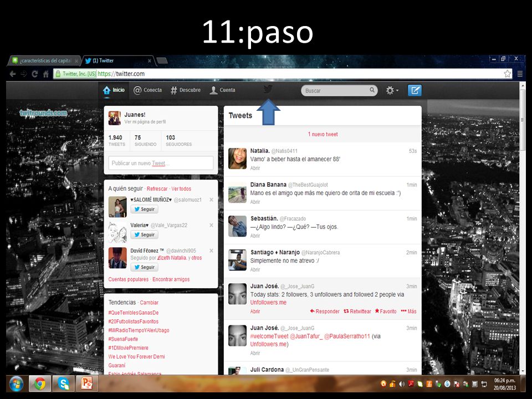Open trend #QueTerriblesGanasDe
The width and height of the screenshot is (532, 399).
134,313
